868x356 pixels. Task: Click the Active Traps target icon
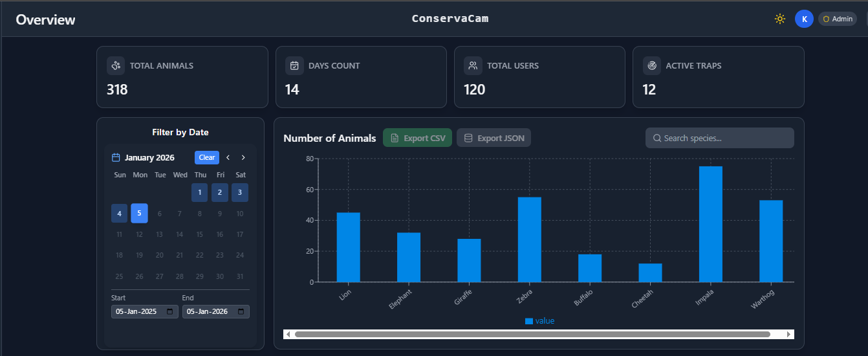coord(652,65)
